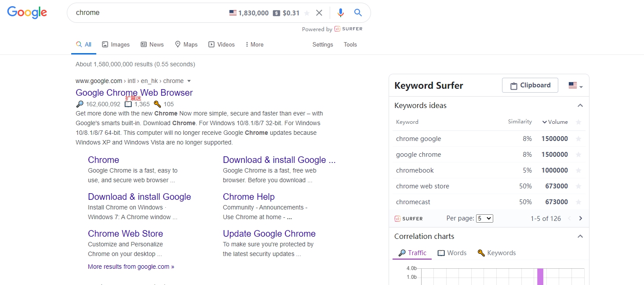Expand the breadcrumb arrow after the chrome URL
Screen dimensions: 644x285
[189, 81]
